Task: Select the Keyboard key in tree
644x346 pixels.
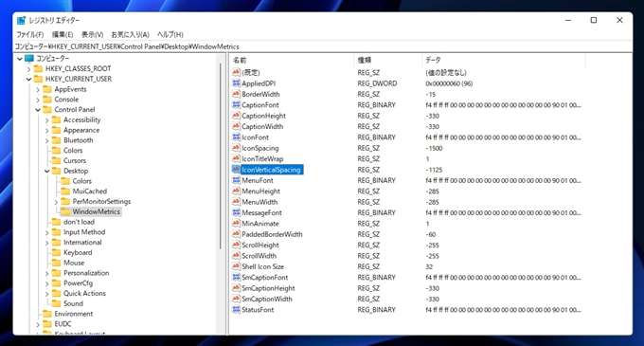Action: point(78,252)
